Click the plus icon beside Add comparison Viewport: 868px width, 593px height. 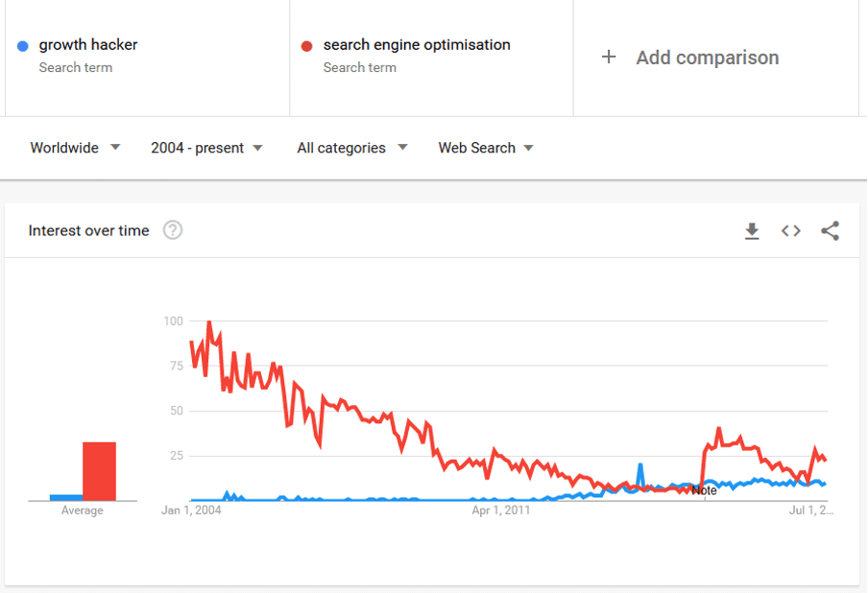pyautogui.click(x=609, y=57)
